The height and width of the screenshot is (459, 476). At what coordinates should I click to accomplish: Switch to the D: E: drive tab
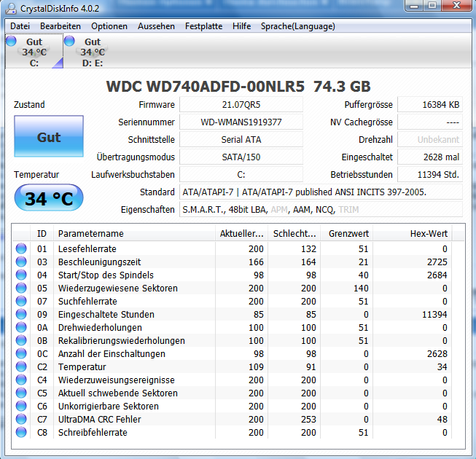[93, 52]
